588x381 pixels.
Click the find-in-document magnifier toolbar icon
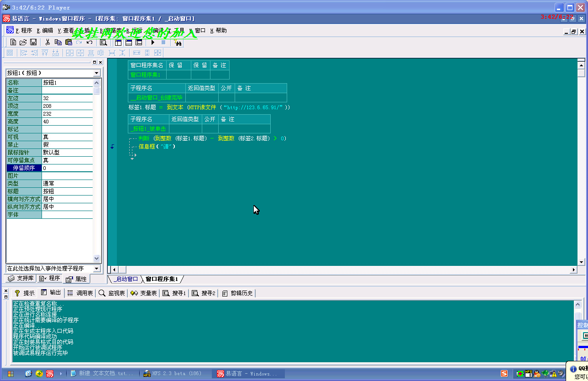click(x=103, y=42)
